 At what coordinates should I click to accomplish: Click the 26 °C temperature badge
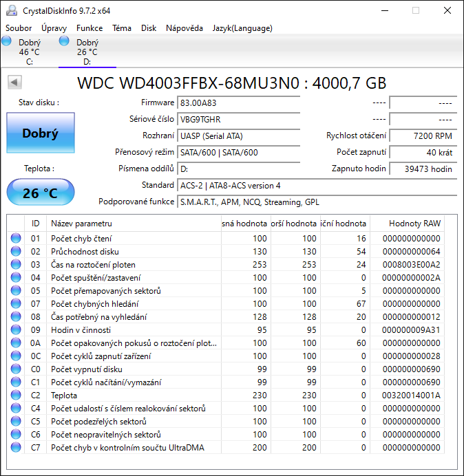tap(41, 193)
